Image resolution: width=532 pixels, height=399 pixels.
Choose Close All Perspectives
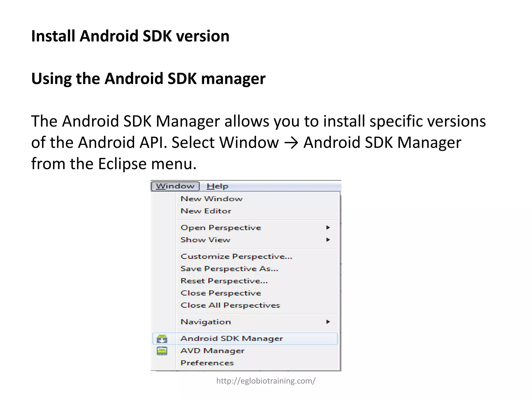click(x=230, y=305)
